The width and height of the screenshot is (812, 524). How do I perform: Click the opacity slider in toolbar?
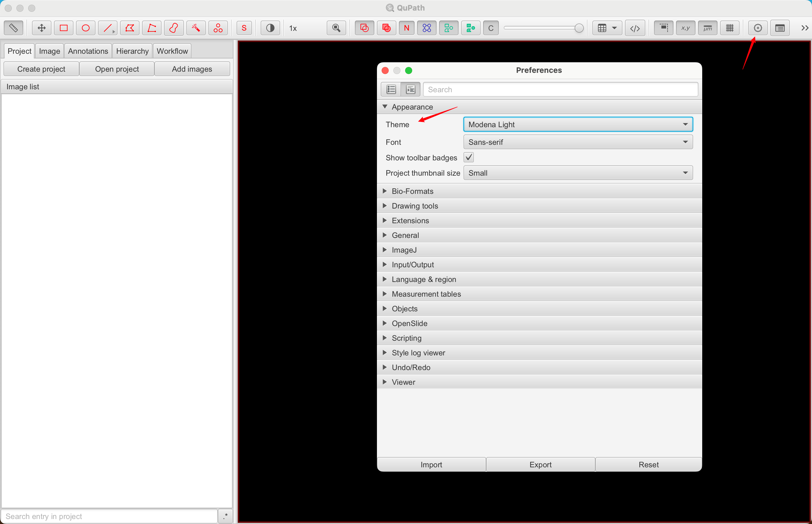pos(543,28)
